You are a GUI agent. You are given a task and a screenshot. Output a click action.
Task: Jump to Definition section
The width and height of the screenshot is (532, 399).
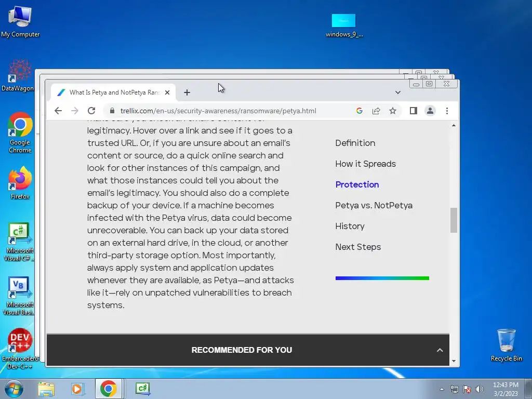355,143
